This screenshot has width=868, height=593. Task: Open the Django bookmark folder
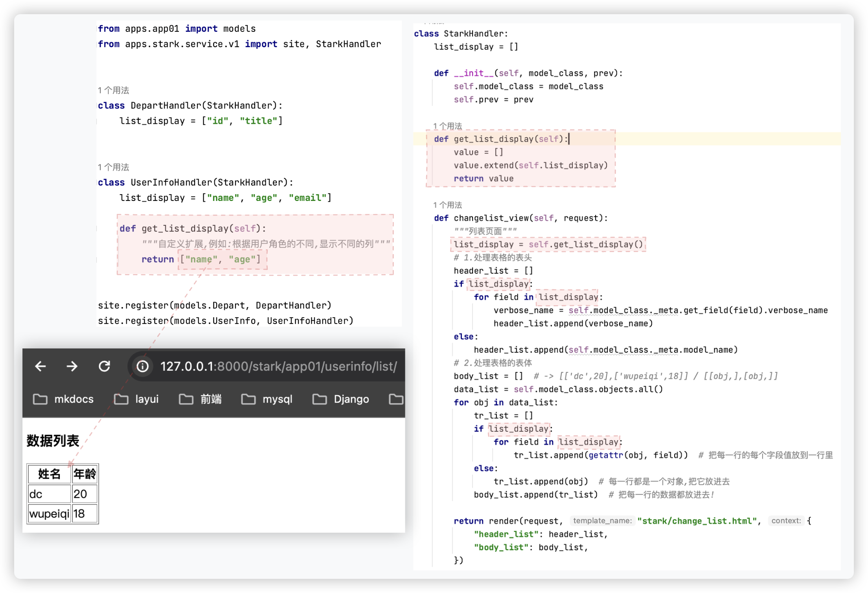click(x=341, y=399)
